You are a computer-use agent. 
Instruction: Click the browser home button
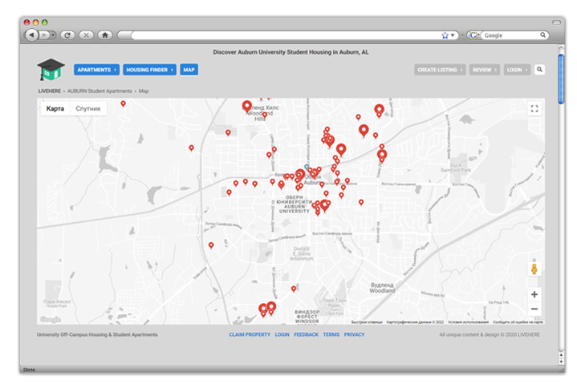click(x=104, y=35)
